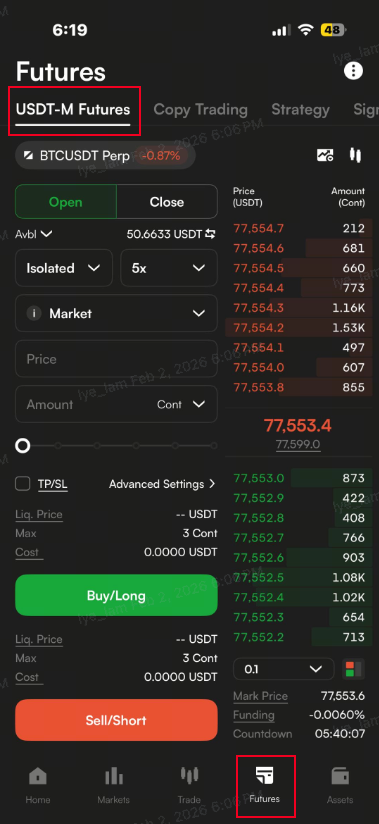Expand the Isolated margin mode dropdown
Image resolution: width=379 pixels, height=824 pixels.
click(64, 268)
